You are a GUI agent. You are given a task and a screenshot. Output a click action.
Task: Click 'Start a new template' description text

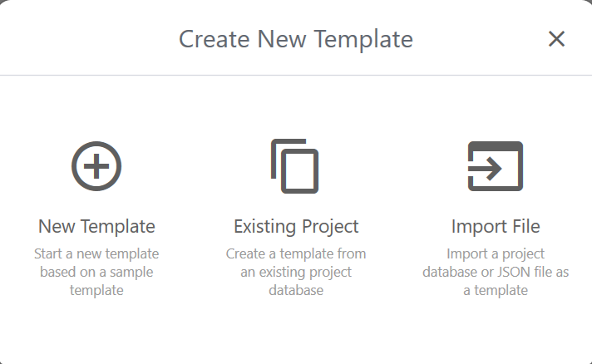coord(96,253)
